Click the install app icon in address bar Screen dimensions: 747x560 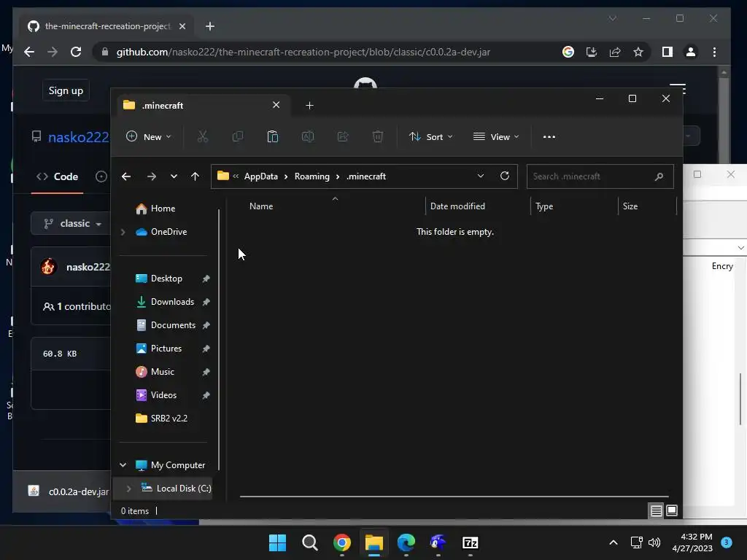pos(592,52)
